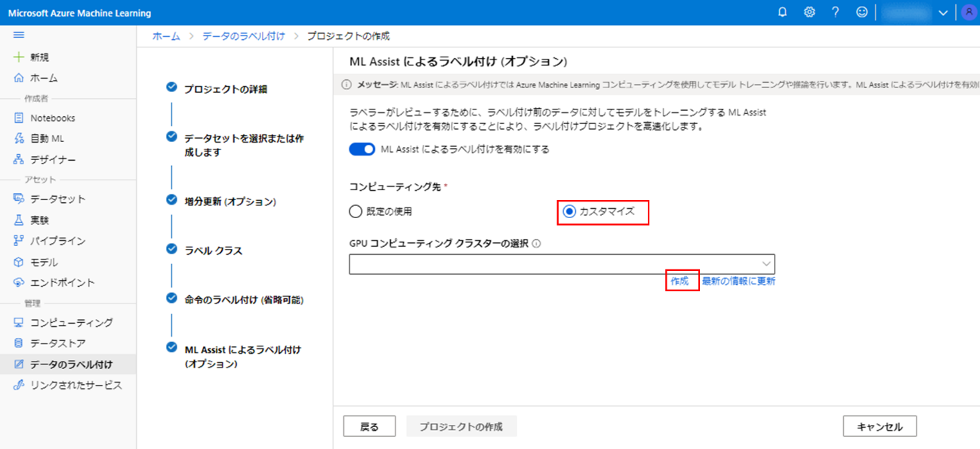Open settings gear in header
The image size is (980, 449).
[x=809, y=12]
